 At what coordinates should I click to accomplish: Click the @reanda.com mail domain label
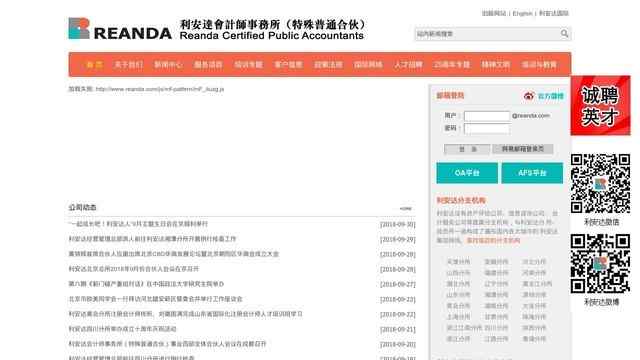[531, 116]
